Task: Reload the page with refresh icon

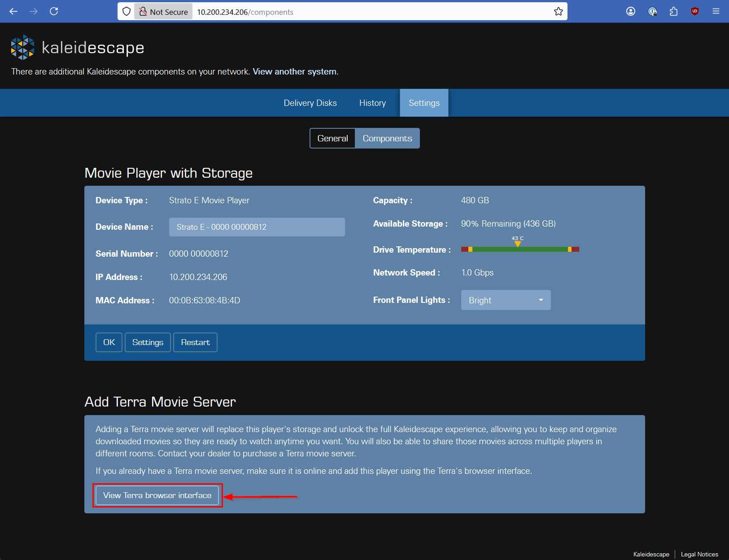Action: coord(54,12)
